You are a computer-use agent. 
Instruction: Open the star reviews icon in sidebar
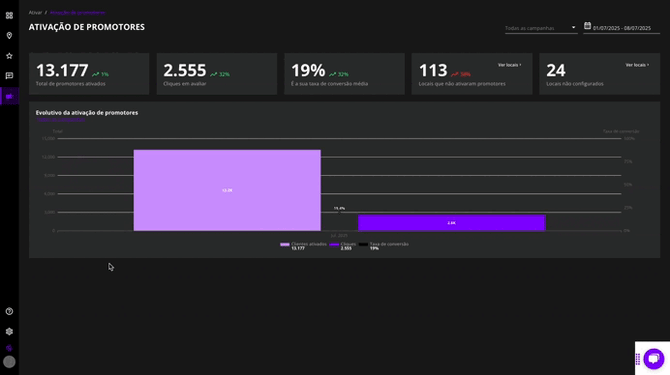point(9,56)
